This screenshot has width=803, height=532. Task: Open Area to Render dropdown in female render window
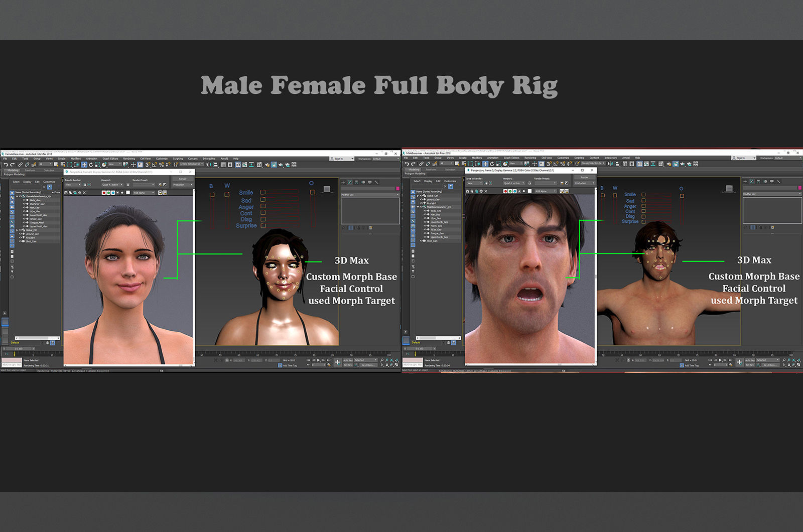[73, 185]
